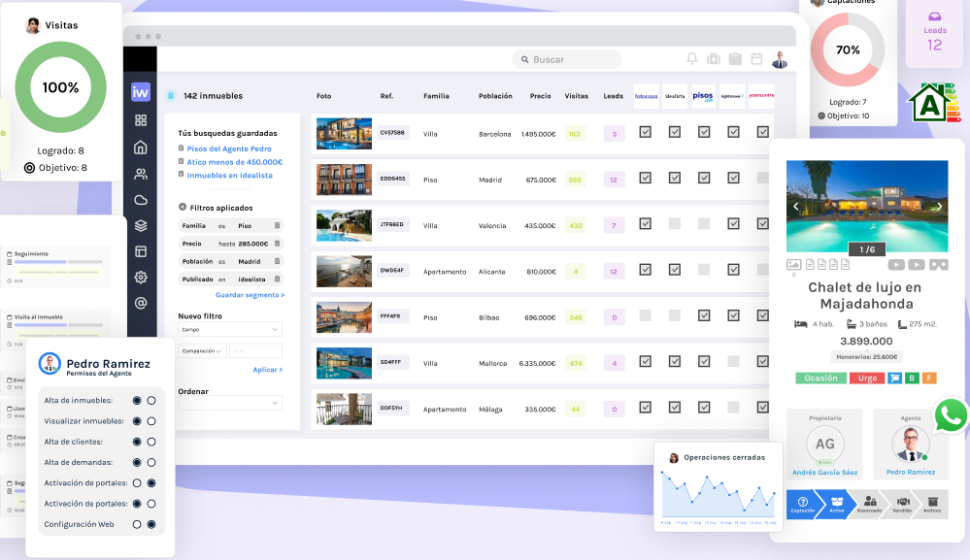Go to next photo in chalet gallery
970x560 pixels.
pyautogui.click(x=938, y=207)
